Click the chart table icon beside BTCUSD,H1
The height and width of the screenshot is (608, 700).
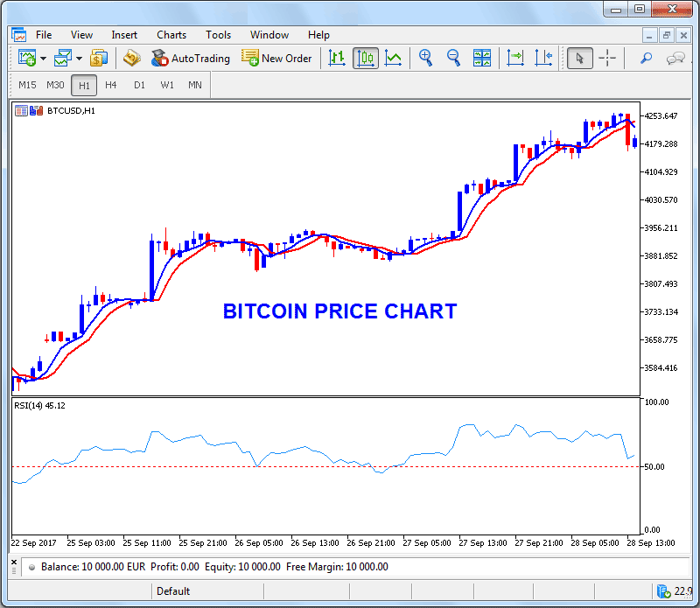tap(21, 111)
